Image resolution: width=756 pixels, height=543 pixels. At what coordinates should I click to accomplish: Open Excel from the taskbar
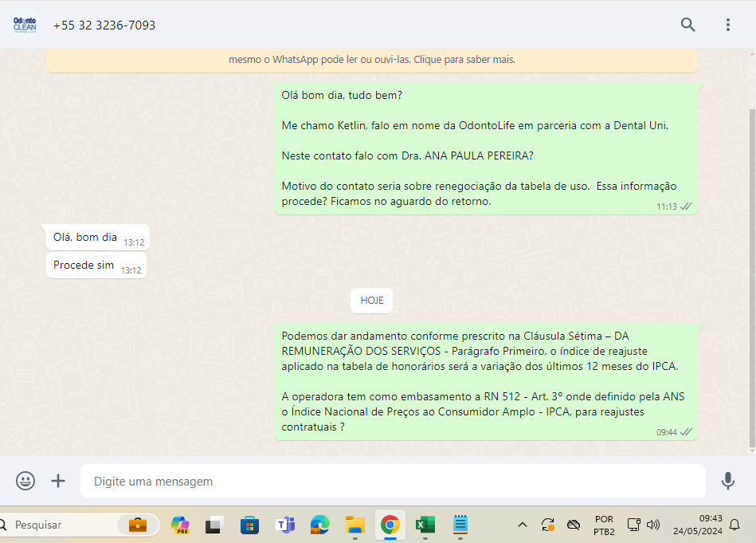(x=425, y=525)
